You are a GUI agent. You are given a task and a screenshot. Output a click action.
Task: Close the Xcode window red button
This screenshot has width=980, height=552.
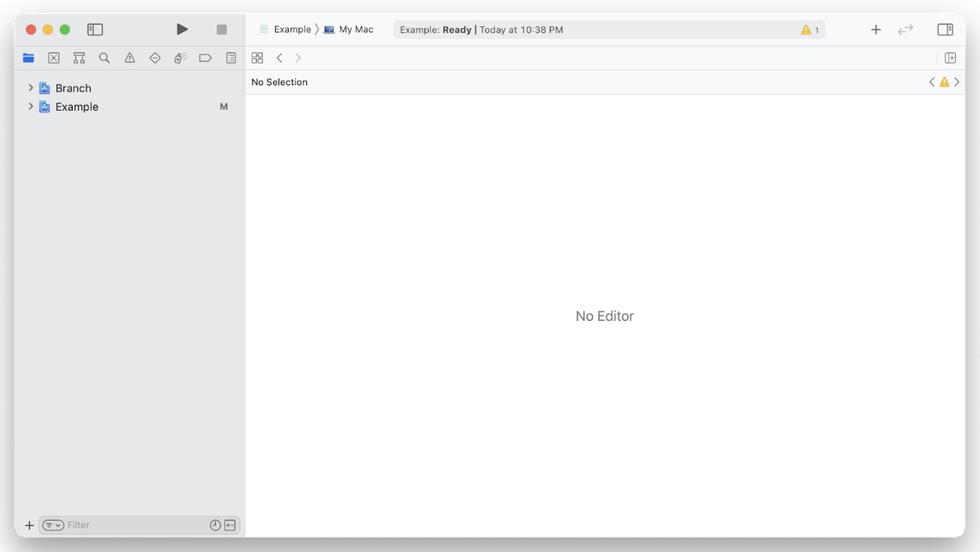tap(31, 30)
